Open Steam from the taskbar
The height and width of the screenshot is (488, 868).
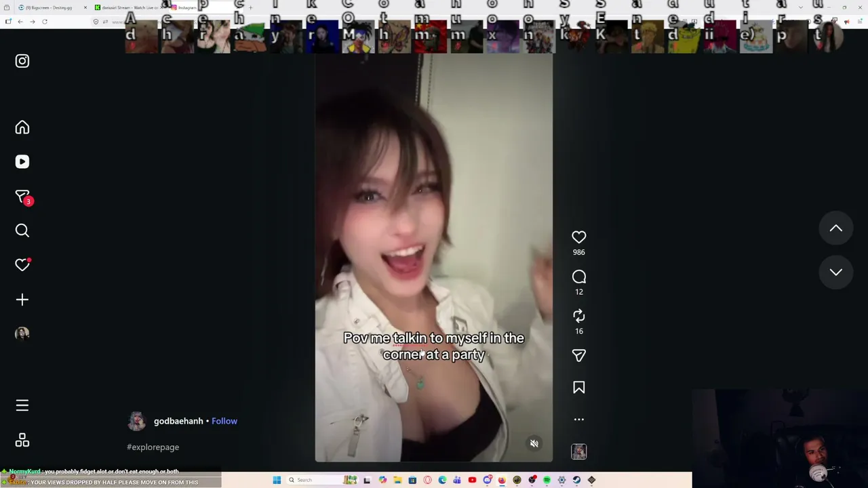click(576, 480)
